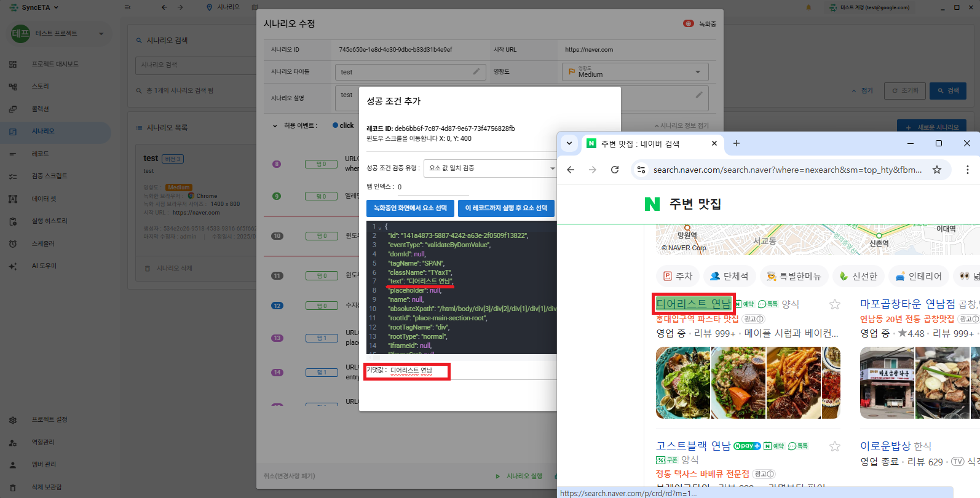Click the SyncETA back arrow in the top bar
This screenshot has width=980, height=498.
(x=164, y=7)
